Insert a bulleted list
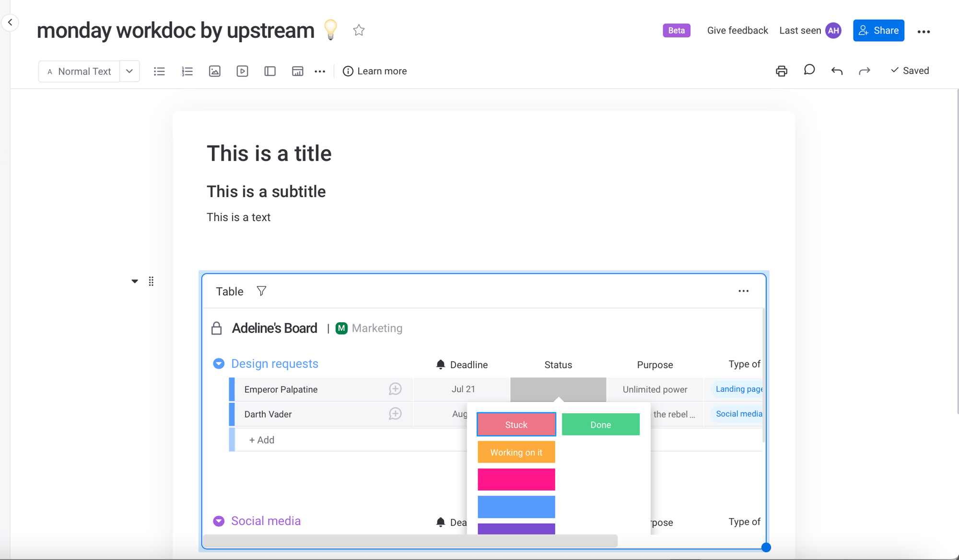The width and height of the screenshot is (959, 560). (159, 71)
